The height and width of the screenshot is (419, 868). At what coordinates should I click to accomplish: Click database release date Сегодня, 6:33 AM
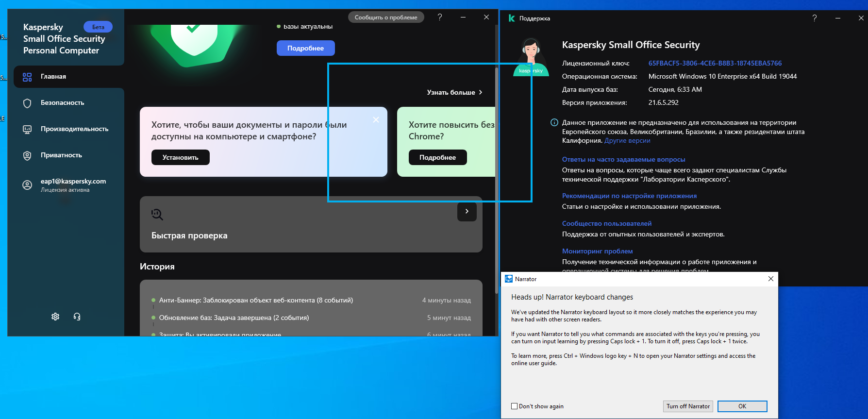pos(675,89)
